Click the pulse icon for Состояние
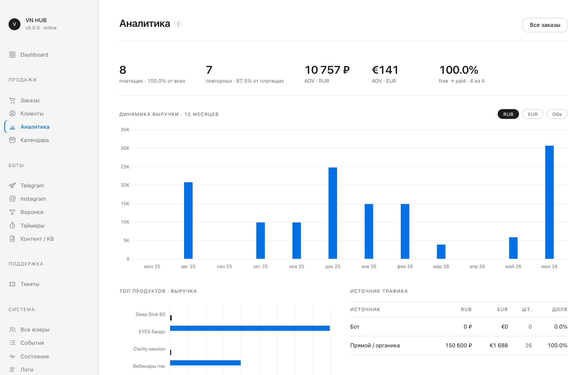 tap(12, 356)
